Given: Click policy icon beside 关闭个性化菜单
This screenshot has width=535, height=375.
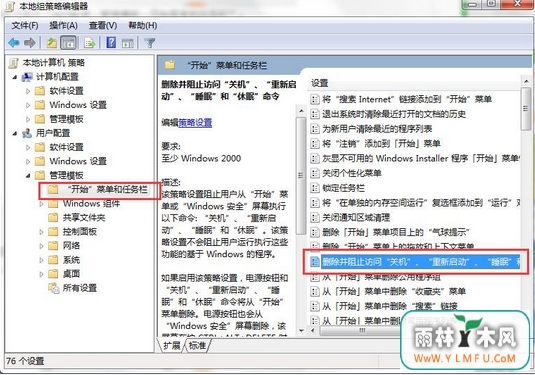Looking at the screenshot, I should click(x=315, y=173).
